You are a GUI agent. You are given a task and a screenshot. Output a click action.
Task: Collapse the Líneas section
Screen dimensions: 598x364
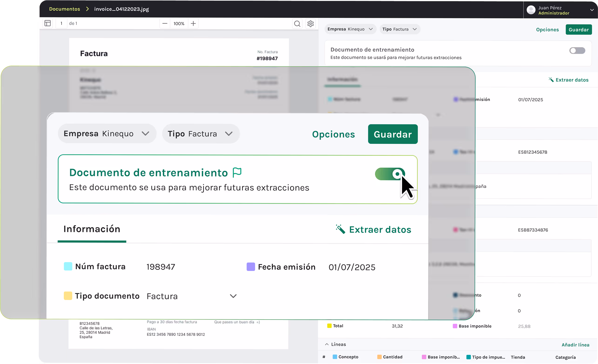click(x=327, y=344)
